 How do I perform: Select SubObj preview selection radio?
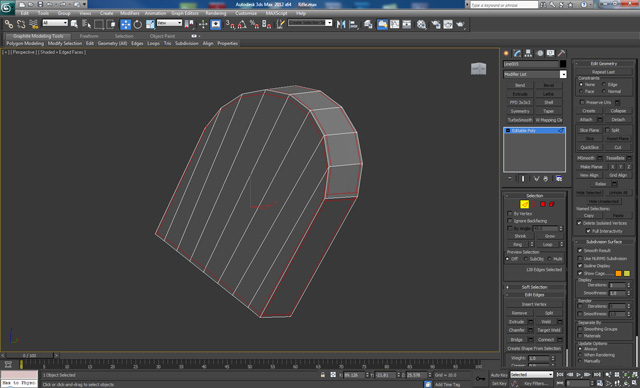[525, 259]
